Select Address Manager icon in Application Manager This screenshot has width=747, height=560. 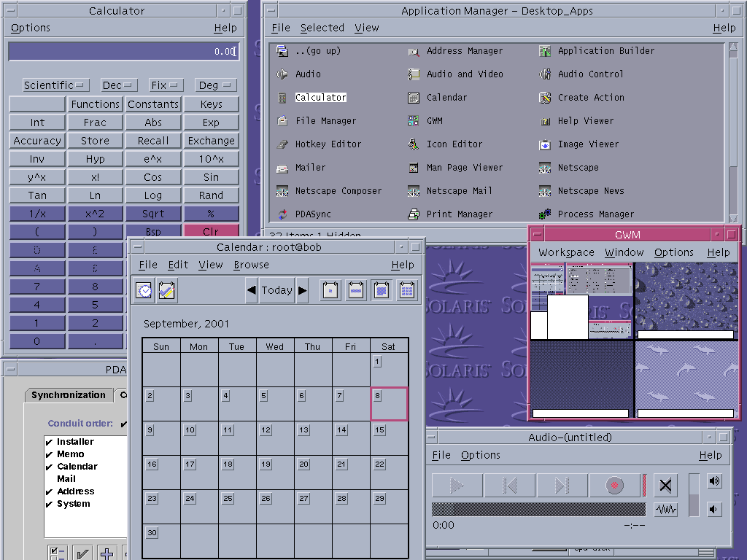point(414,51)
